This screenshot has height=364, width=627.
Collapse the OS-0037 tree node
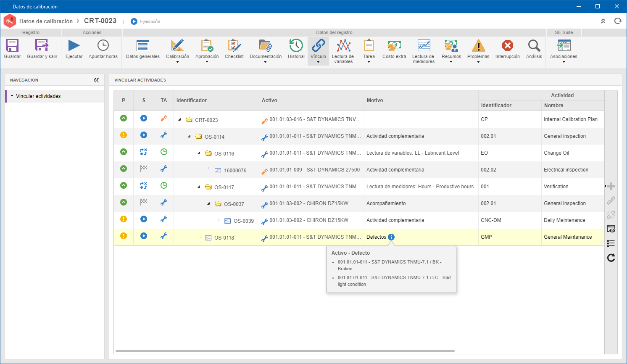tap(209, 204)
